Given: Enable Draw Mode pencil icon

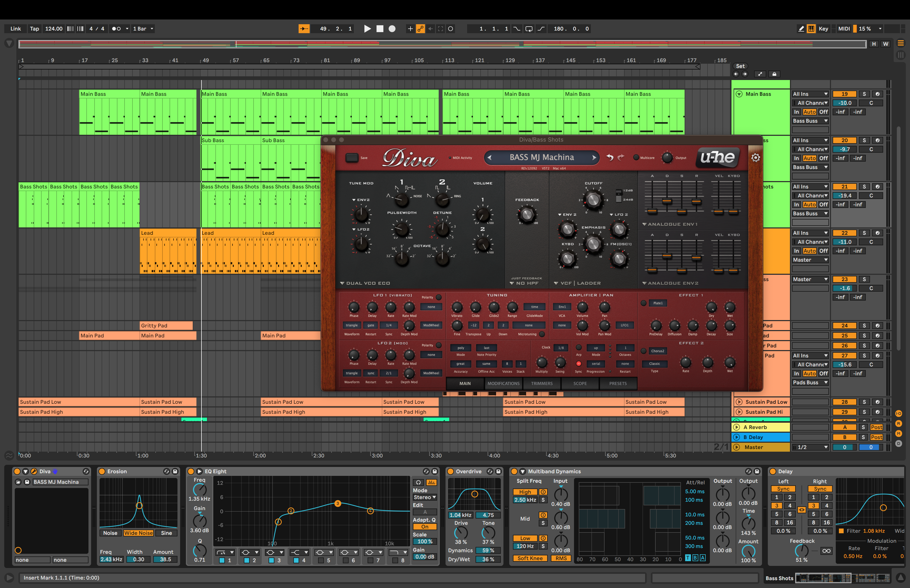Looking at the screenshot, I should 801,29.
